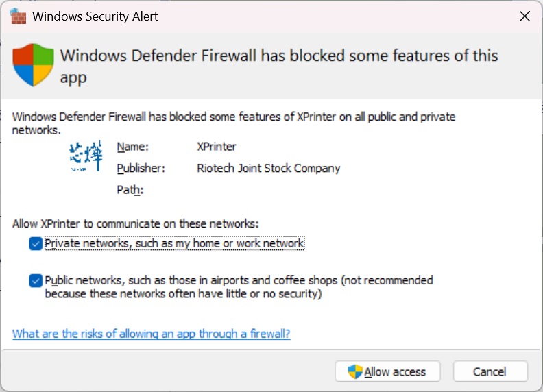Click the Windows Security Alert title text
The height and width of the screenshot is (392, 543).
coord(95,16)
